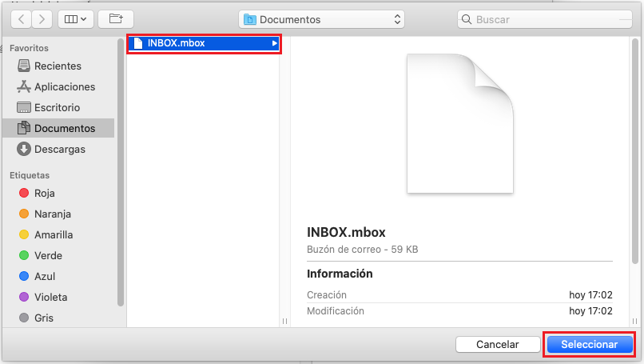Click the large document preview thumbnail
This screenshot has height=364, width=644.
(x=459, y=123)
